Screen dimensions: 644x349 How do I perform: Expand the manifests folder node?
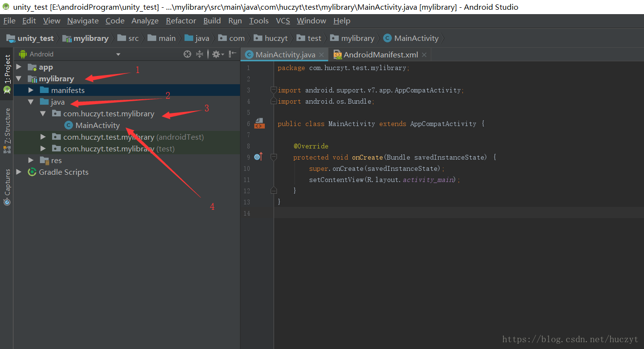pyautogui.click(x=31, y=90)
